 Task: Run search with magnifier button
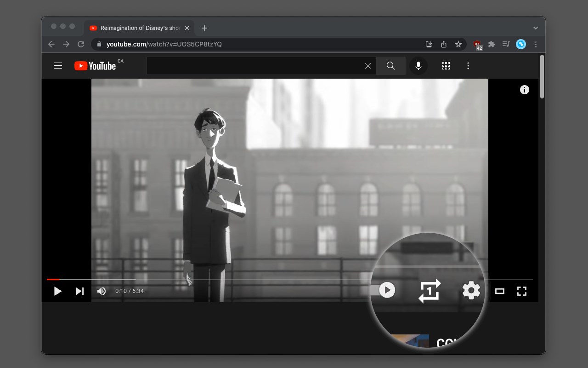click(391, 66)
